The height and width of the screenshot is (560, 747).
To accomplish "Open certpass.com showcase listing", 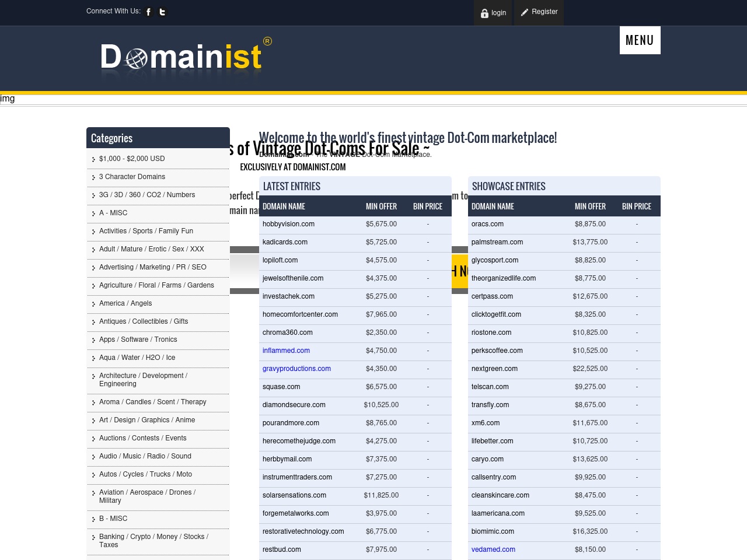I will pos(492,296).
